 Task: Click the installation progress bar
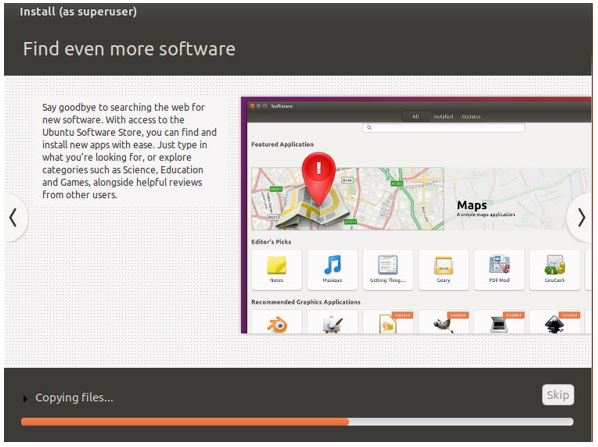click(x=297, y=421)
